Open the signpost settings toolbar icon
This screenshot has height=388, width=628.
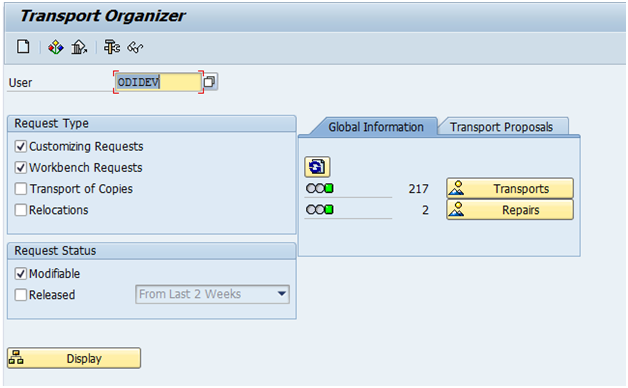coord(112,47)
